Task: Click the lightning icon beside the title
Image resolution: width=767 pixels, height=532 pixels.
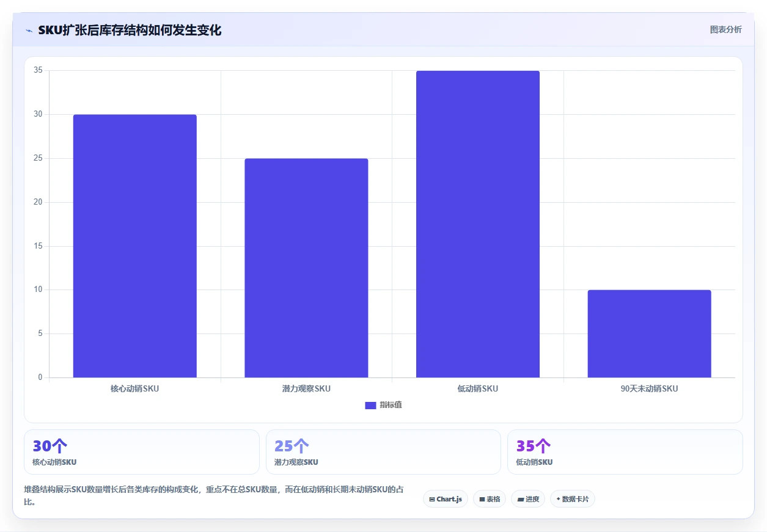Action: coord(29,31)
